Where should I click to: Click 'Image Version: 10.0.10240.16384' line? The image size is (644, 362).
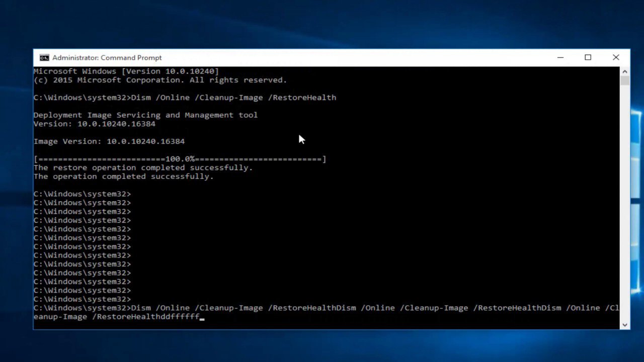109,141
